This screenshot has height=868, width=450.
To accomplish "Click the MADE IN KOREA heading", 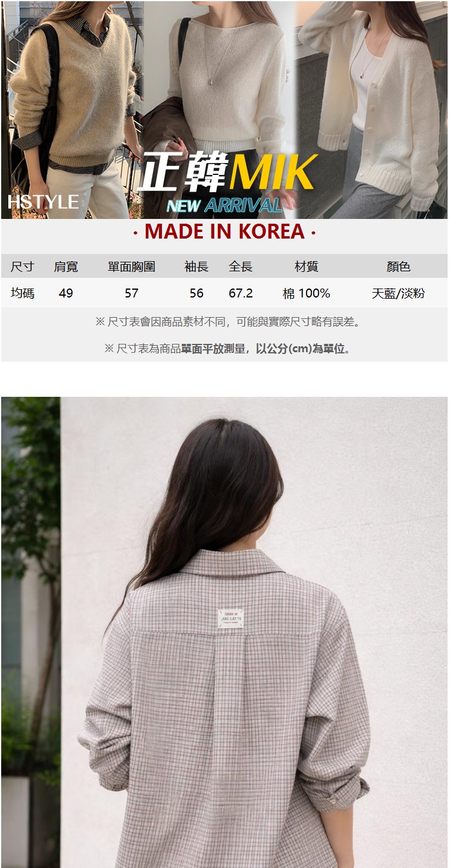I will coord(224,231).
